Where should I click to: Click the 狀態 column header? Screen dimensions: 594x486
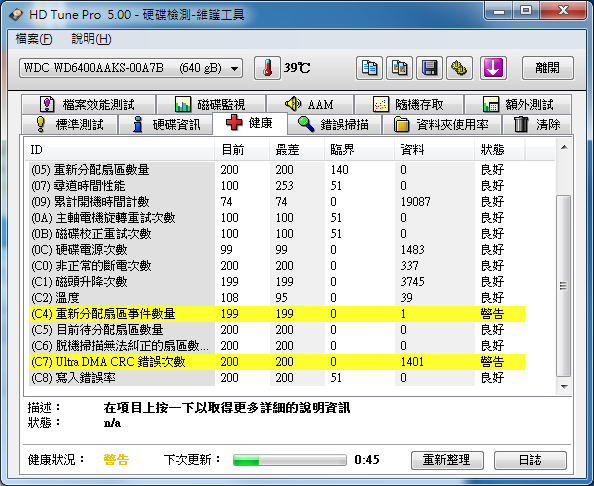500,150
